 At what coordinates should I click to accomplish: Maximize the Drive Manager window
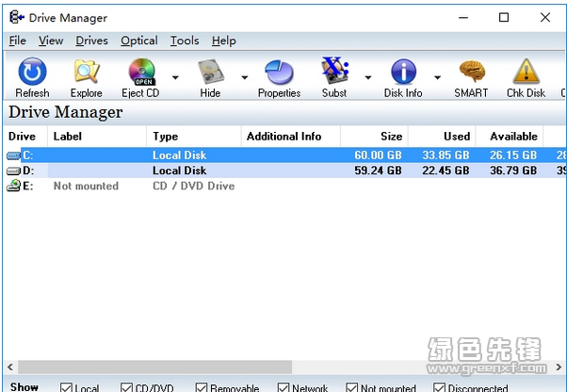(x=504, y=17)
